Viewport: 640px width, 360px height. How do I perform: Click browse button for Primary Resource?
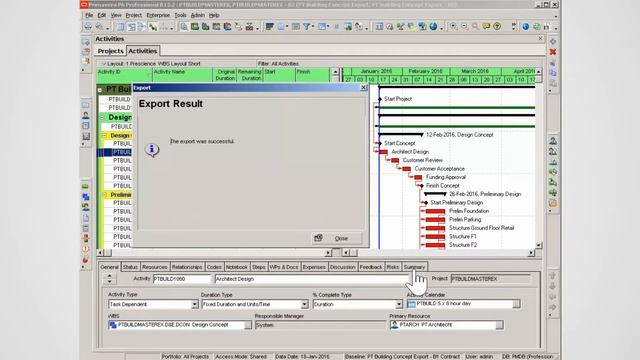[500, 325]
